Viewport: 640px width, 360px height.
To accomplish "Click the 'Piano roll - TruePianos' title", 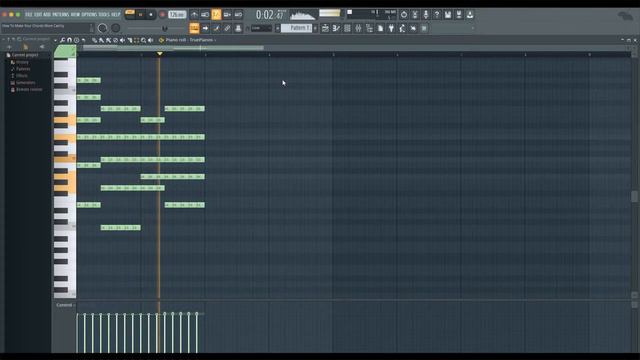I will (x=189, y=40).
